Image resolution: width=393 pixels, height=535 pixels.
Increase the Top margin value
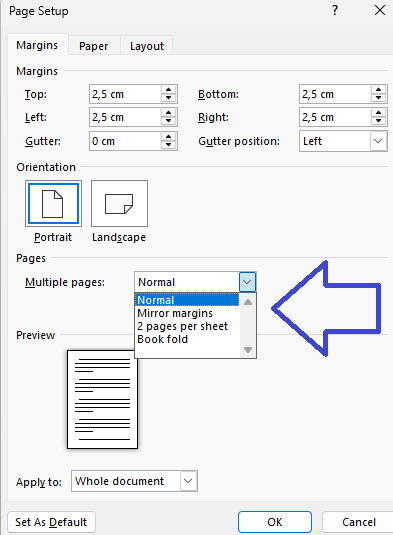pyautogui.click(x=169, y=90)
